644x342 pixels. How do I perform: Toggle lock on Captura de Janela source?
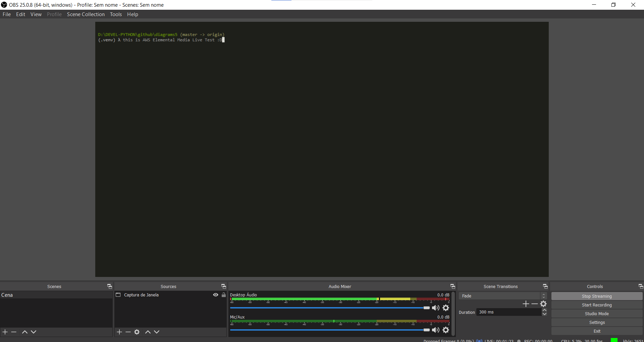pos(224,295)
